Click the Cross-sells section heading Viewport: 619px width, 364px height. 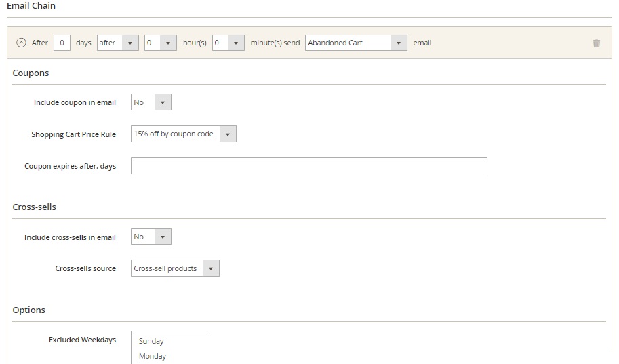pos(35,207)
